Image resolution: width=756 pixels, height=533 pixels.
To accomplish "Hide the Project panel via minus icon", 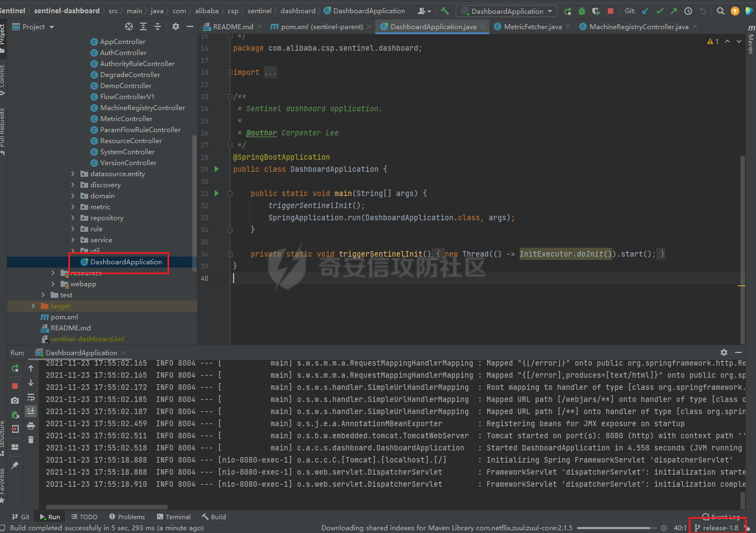I will (190, 26).
